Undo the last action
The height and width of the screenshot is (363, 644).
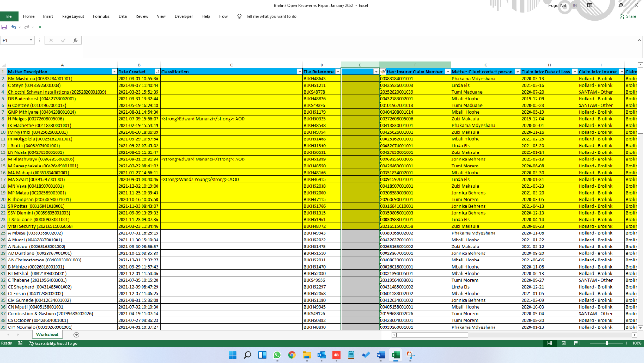tap(14, 27)
